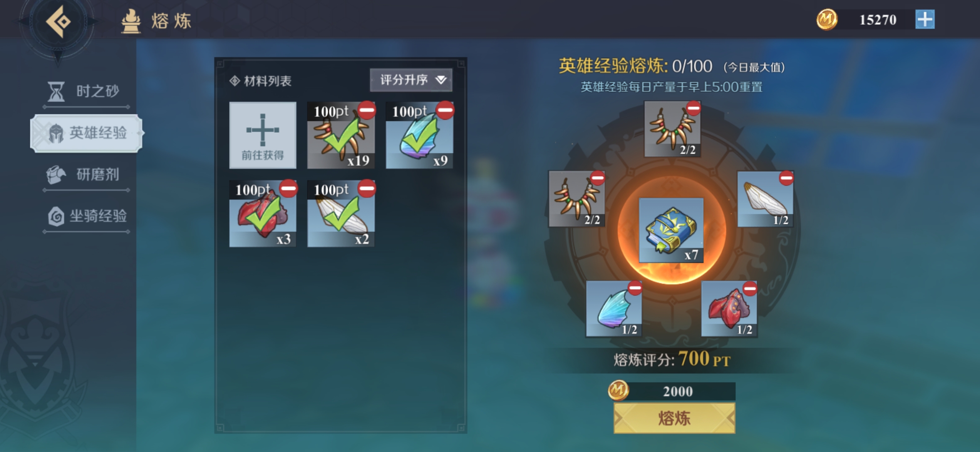Switch to the 时之砂 tab
This screenshot has width=980, height=452.
tap(86, 91)
